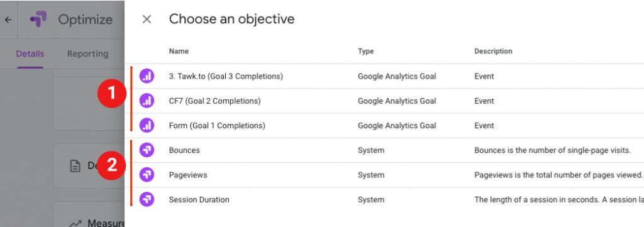Screen dimensions: 644x227
Task: Select the 3. Tawk.to (Goal 3 Completions) objective
Action: coord(384,76)
